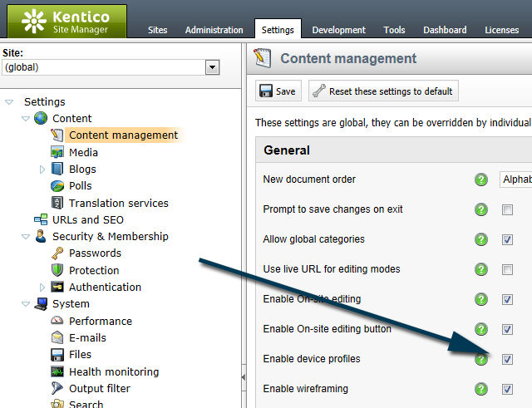Click the Health monitoring graph icon
Screen dimensions: 532x408
(x=57, y=371)
